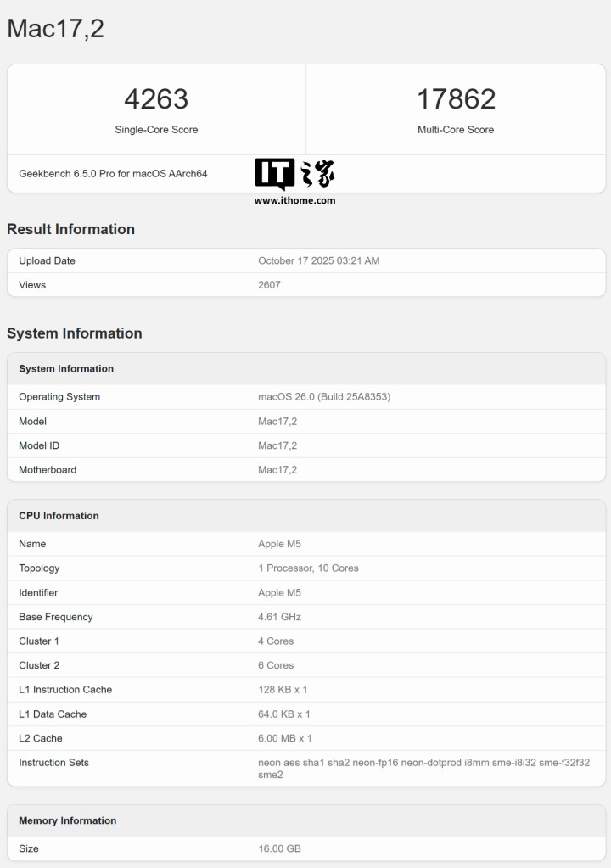
Task: Select Mac17,2 value in Model ID row
Action: (277, 445)
